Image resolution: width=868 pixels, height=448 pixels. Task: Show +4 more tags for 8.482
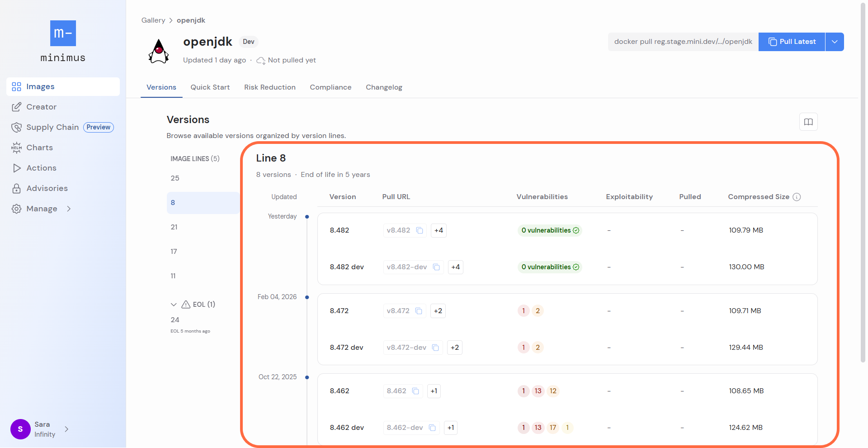point(439,230)
